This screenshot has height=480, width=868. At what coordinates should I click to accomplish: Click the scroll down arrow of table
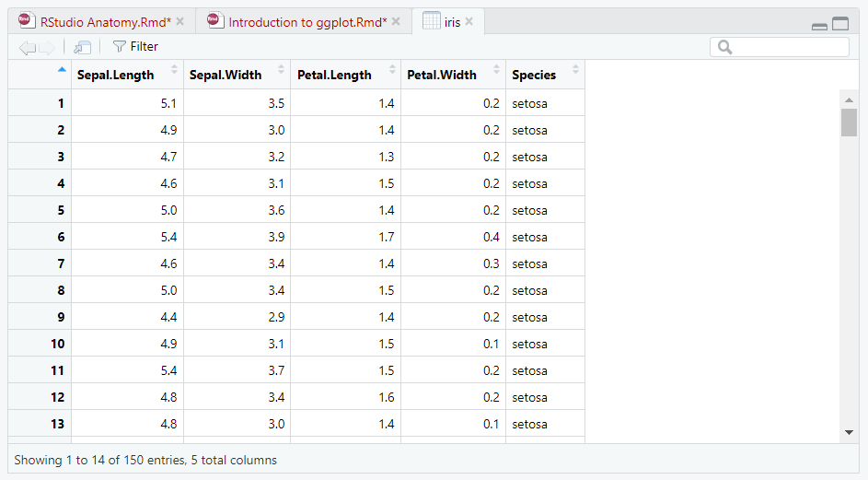pyautogui.click(x=849, y=432)
